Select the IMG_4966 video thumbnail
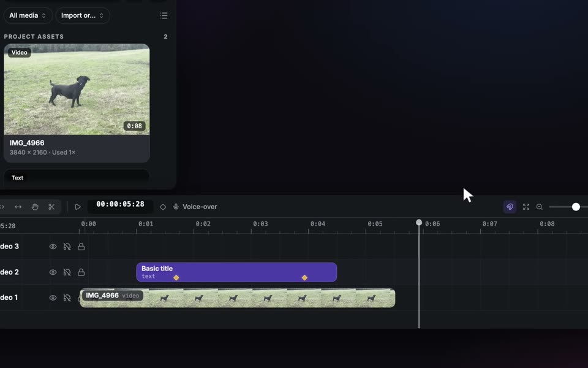588x368 pixels. click(x=77, y=90)
